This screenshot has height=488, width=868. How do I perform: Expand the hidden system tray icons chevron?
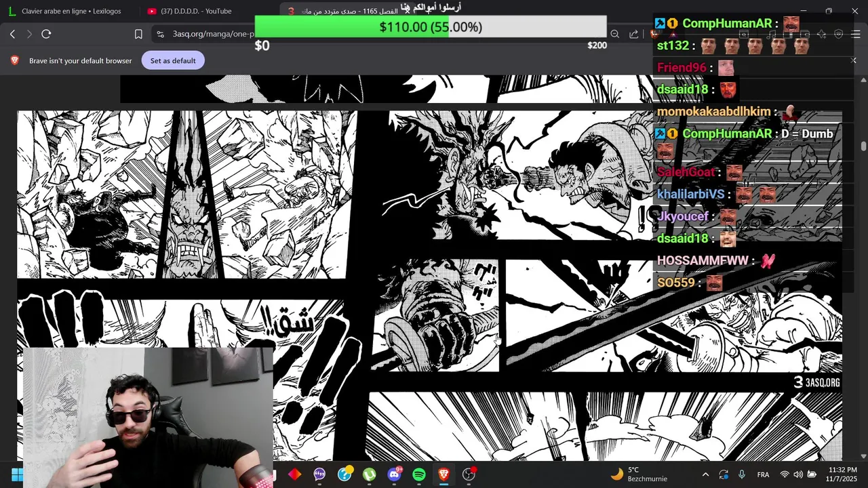click(x=705, y=474)
